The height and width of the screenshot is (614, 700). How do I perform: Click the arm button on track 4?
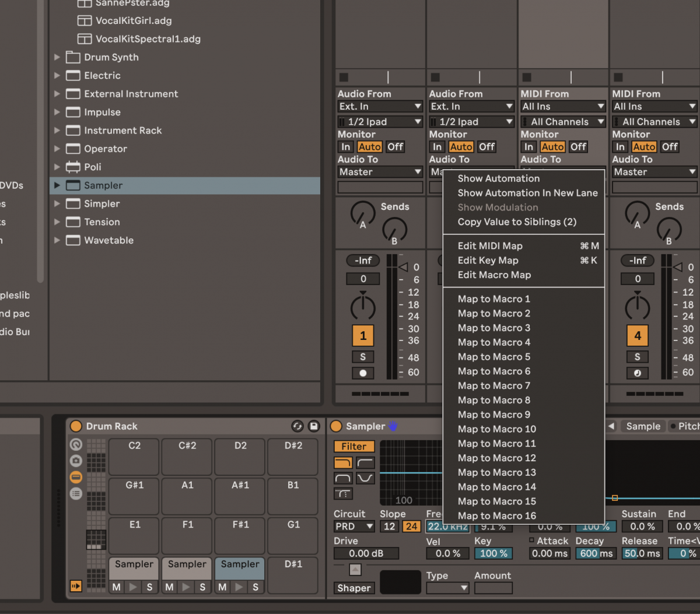click(637, 373)
